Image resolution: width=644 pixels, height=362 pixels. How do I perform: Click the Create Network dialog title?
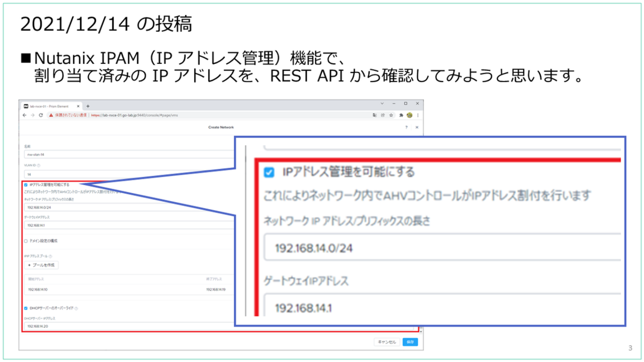coord(221,127)
